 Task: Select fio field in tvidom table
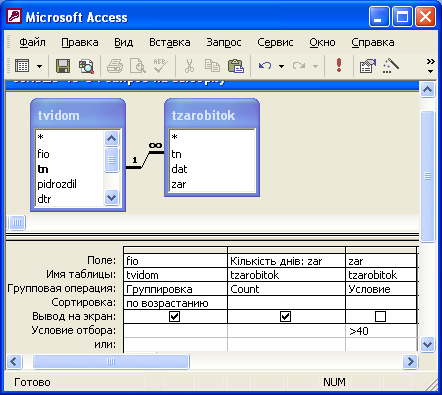tap(43, 154)
